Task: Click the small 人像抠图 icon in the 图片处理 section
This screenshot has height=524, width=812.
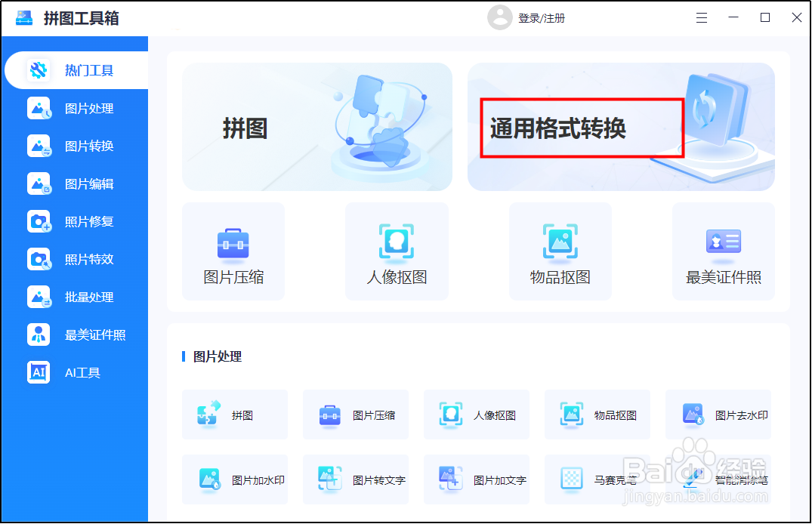Action: [x=450, y=415]
